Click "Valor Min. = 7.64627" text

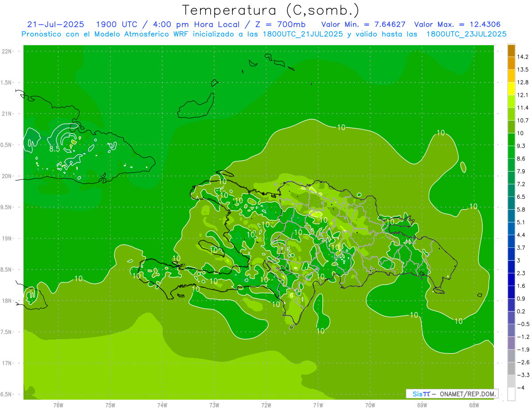[364, 24]
